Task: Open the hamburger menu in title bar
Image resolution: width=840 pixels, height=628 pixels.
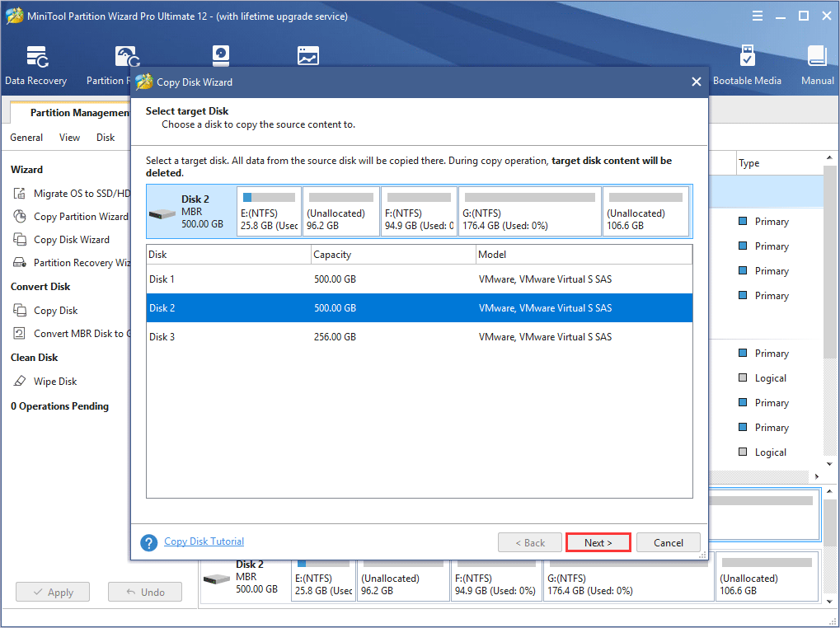Action: [x=758, y=16]
